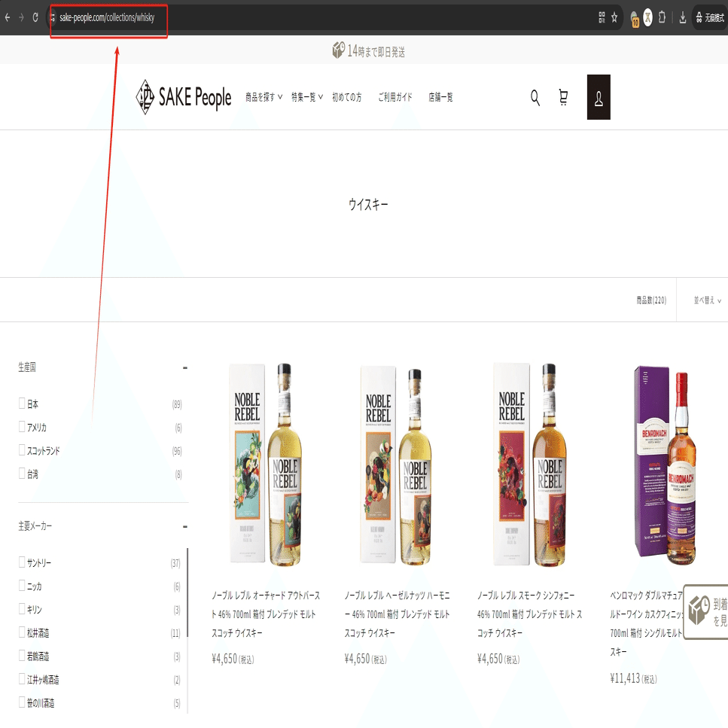Click the floating arrival-date widget
728x728 pixels.
[x=706, y=611]
